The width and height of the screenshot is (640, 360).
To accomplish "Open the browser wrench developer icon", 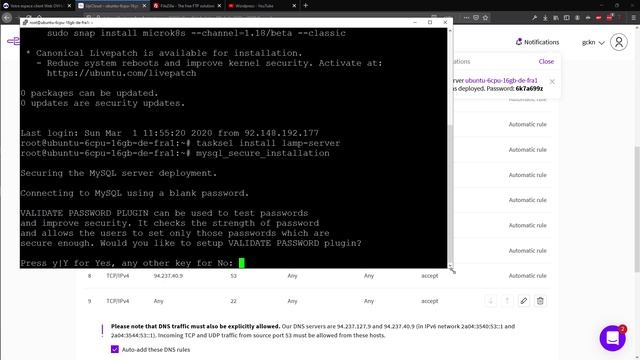I will point(534,18).
